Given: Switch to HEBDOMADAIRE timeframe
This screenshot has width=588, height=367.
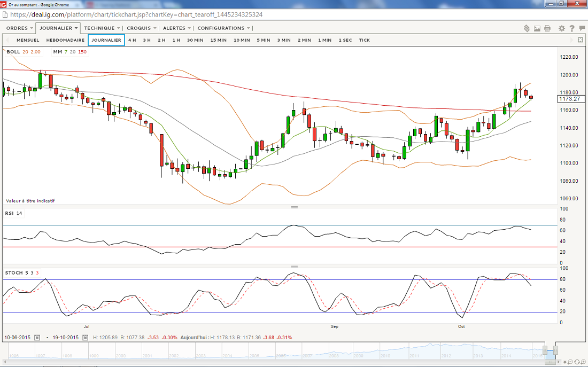Looking at the screenshot, I should pyautogui.click(x=65, y=40).
